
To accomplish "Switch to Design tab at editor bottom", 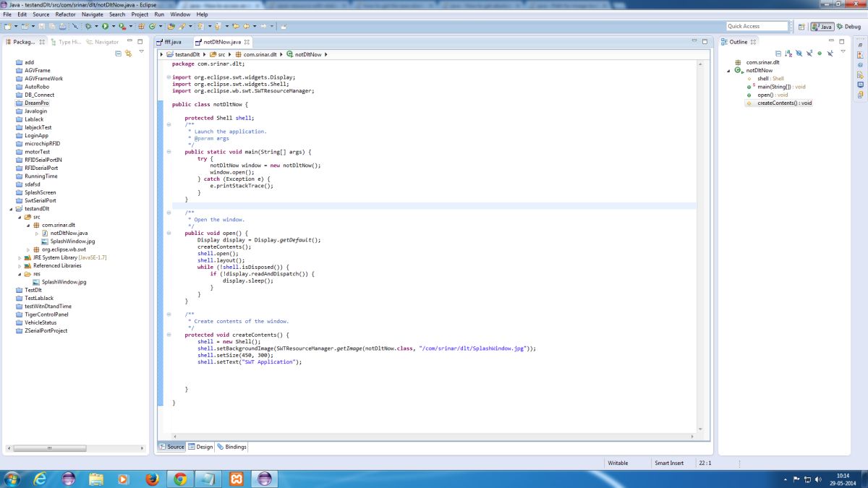I will point(200,447).
